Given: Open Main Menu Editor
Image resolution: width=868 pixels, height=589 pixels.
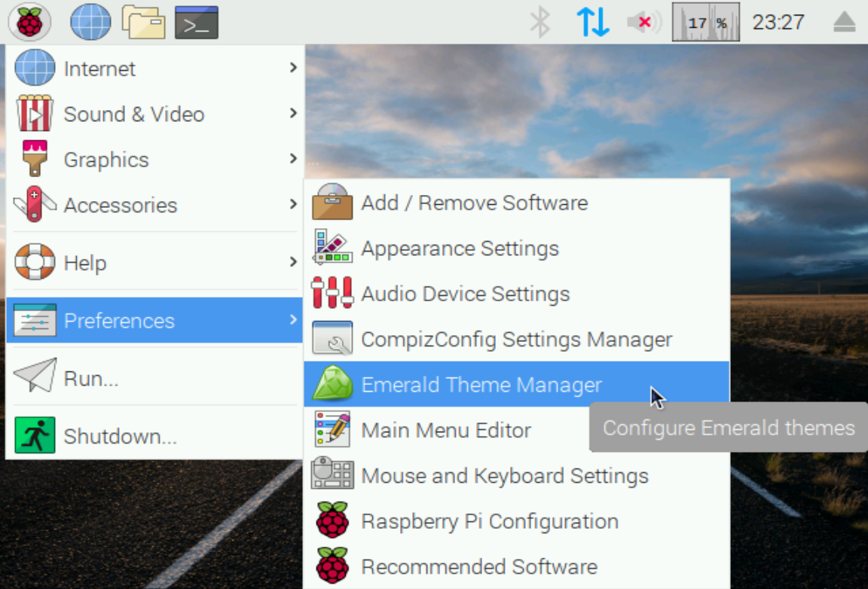Looking at the screenshot, I should click(x=516, y=429).
